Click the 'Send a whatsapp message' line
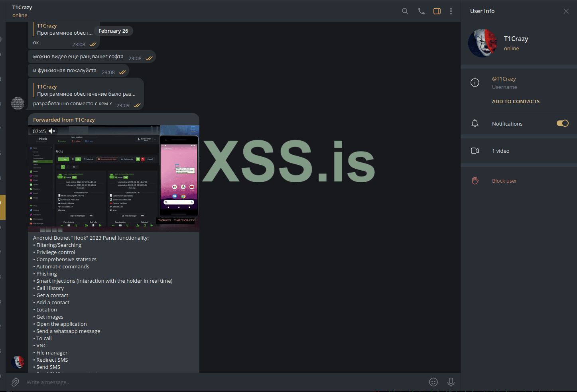The height and width of the screenshot is (392, 577). pos(67,331)
